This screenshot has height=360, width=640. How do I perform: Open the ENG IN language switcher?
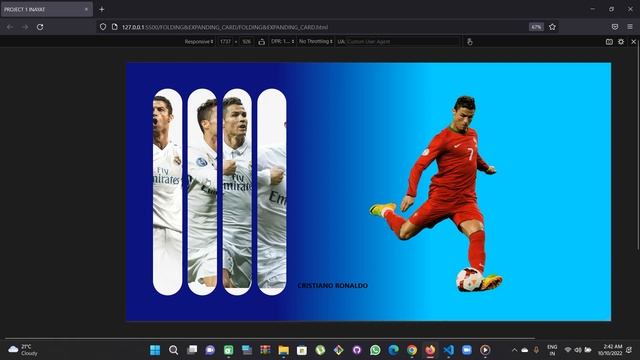(x=552, y=350)
